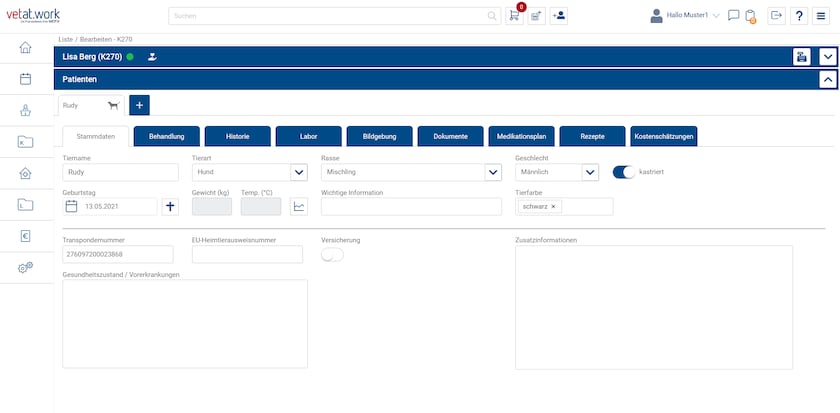
Task: Click the EU-Heimtierausweisnummer field
Action: (x=248, y=254)
